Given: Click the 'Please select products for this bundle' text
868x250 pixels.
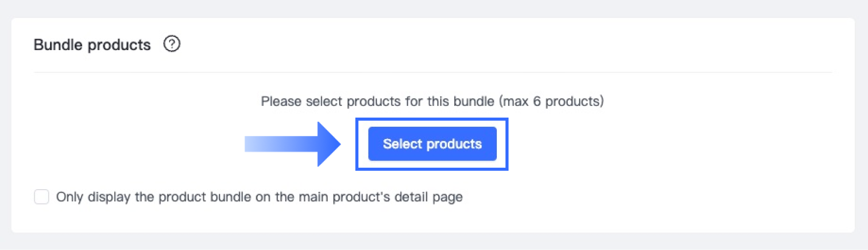Looking at the screenshot, I should point(377,101).
